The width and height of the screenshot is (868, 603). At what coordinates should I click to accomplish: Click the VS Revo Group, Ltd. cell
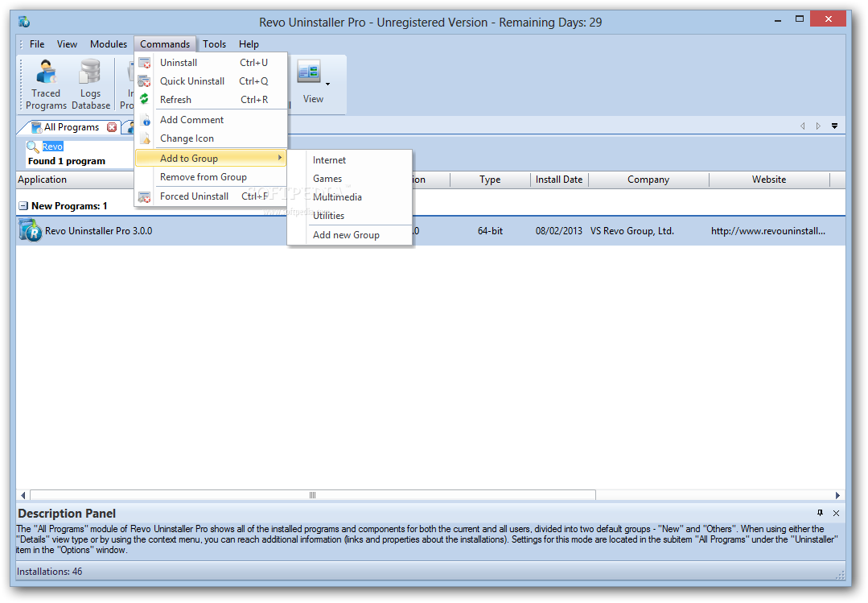[632, 231]
